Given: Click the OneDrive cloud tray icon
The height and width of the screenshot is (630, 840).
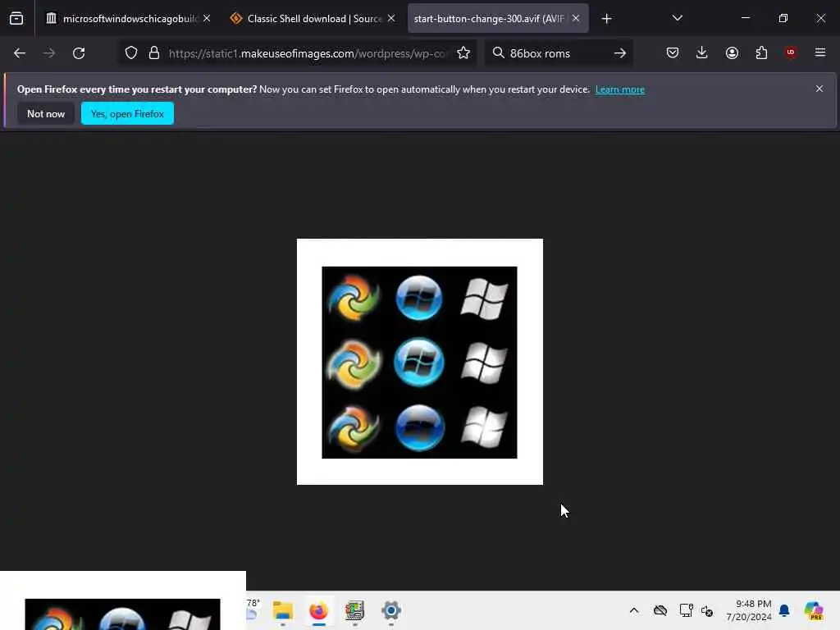Looking at the screenshot, I should (x=660, y=610).
